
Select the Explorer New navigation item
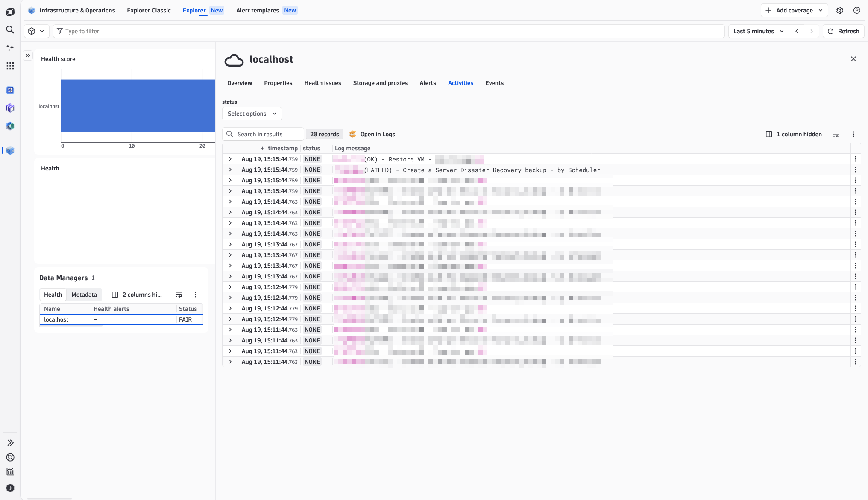203,10
